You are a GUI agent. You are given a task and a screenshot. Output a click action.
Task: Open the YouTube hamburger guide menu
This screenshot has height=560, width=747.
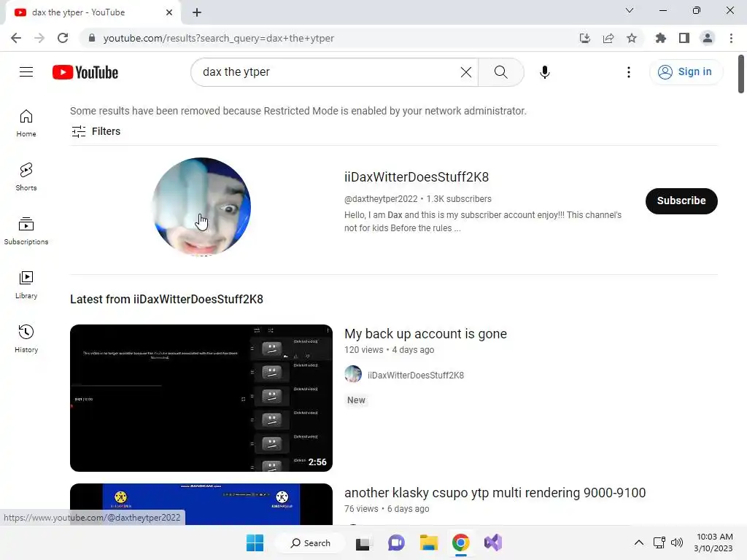click(x=26, y=72)
